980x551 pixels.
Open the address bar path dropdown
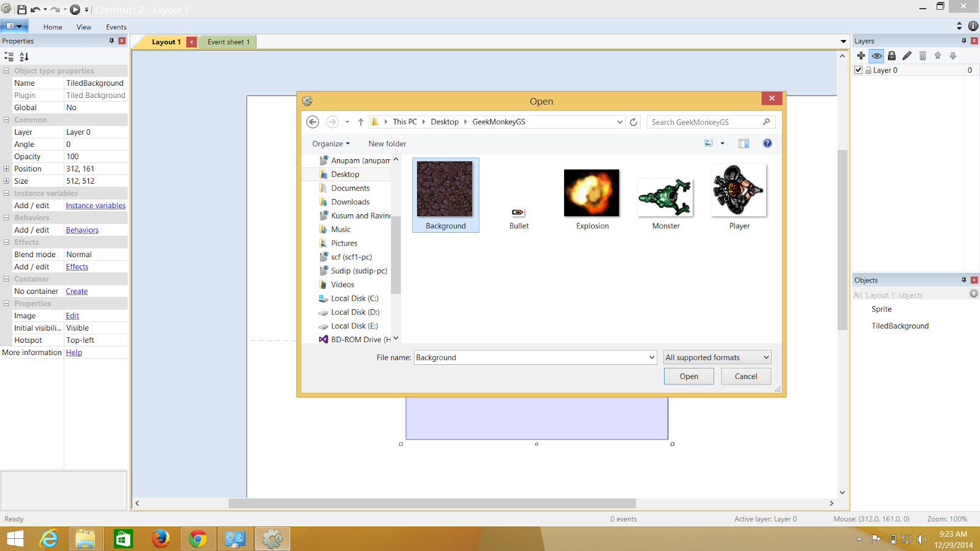(x=619, y=122)
